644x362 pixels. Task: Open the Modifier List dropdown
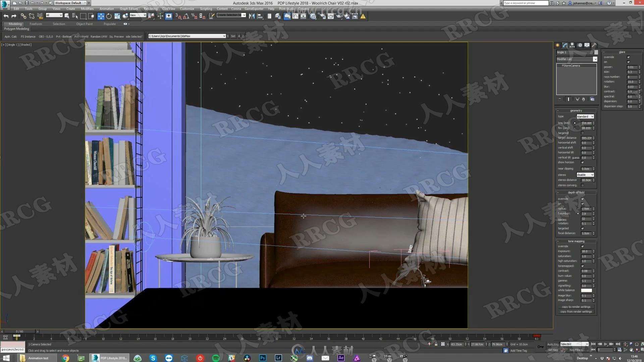(x=576, y=59)
